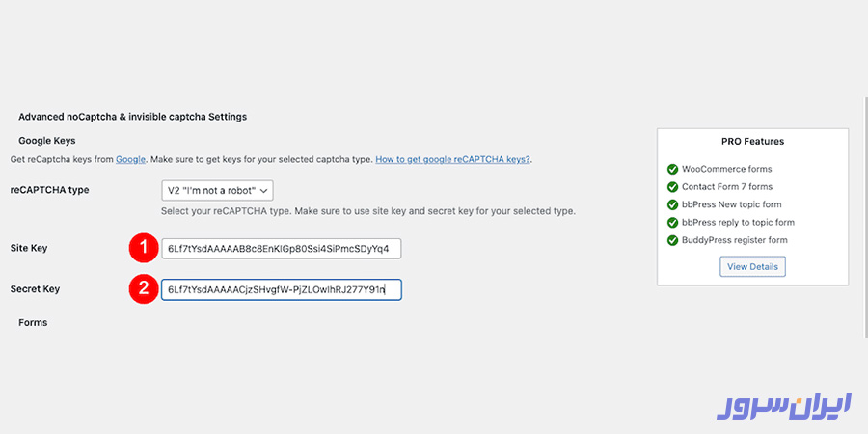
Task: Click the red number 1 badge
Action: point(143,249)
